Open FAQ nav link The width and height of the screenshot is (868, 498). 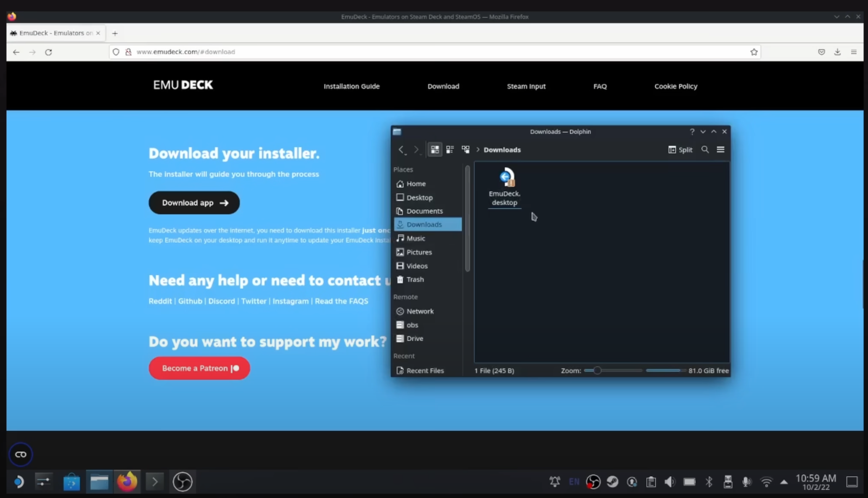pyautogui.click(x=600, y=86)
